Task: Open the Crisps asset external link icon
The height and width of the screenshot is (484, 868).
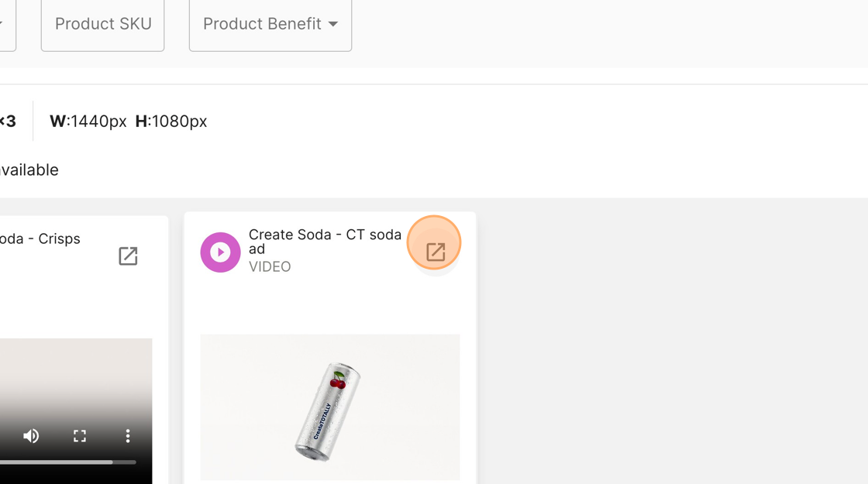Action: (x=128, y=256)
